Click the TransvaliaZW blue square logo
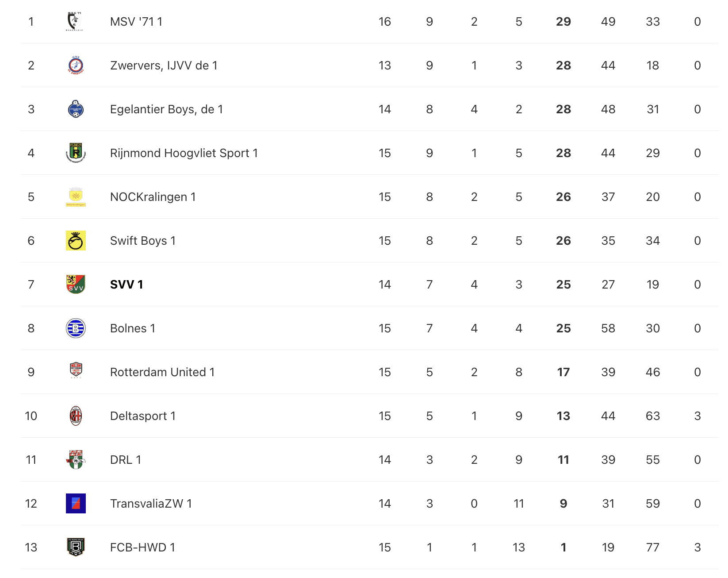Viewport: 728px width, 578px height. point(76,504)
